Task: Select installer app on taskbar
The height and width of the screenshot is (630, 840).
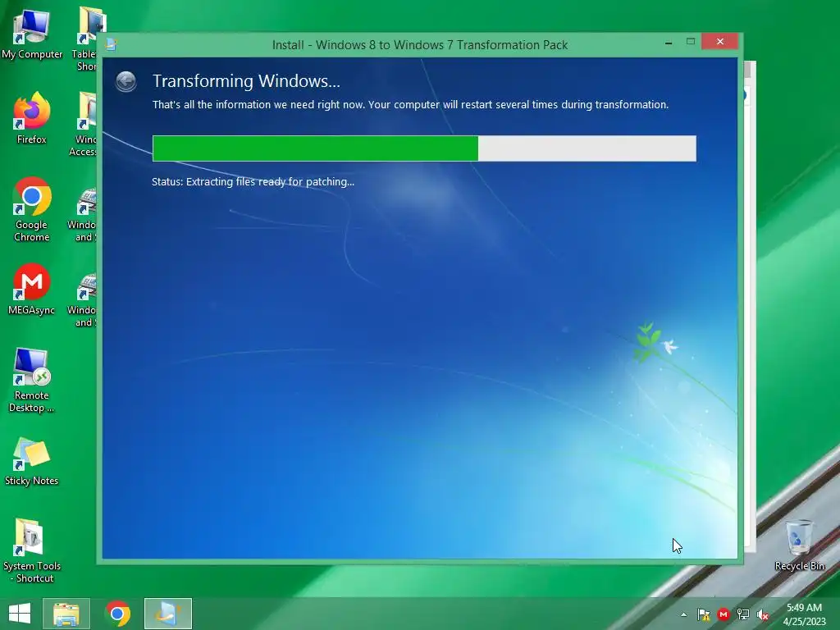Action: tap(167, 614)
